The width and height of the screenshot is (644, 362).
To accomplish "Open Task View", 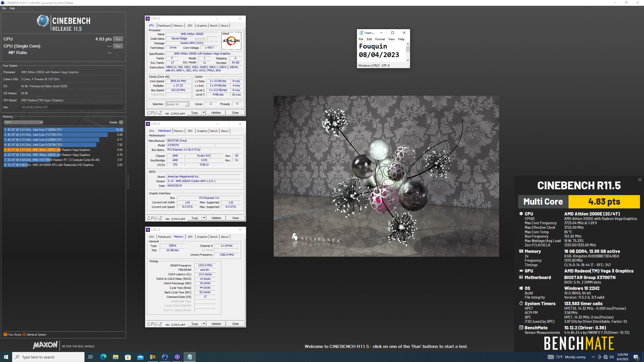I will (91, 357).
